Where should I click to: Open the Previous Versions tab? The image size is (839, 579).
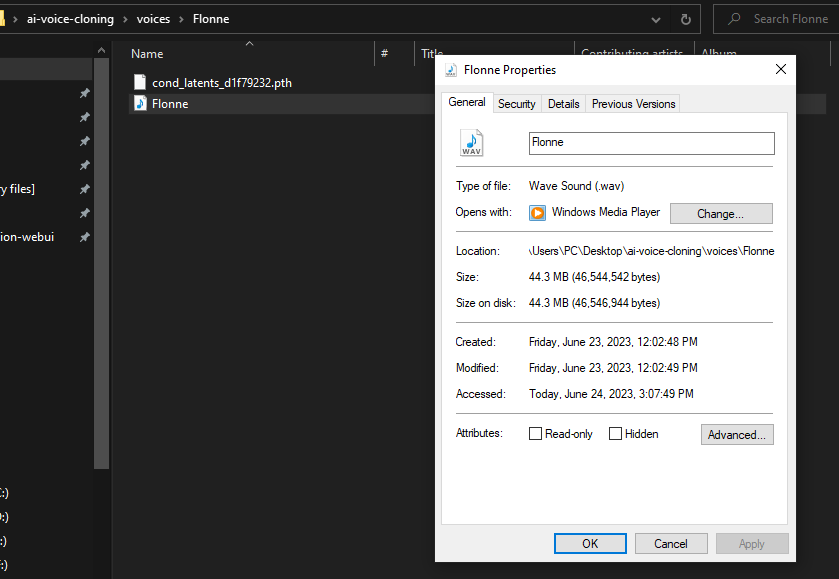634,104
